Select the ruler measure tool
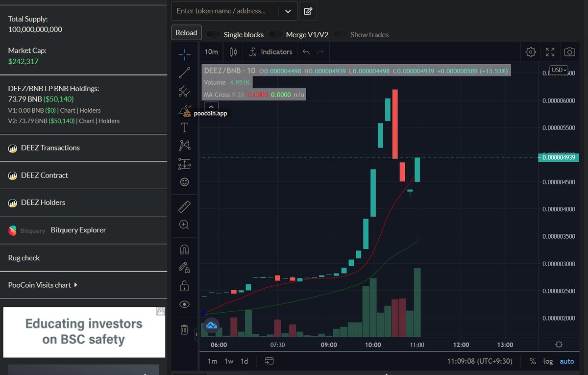588x375 pixels. 185,207
